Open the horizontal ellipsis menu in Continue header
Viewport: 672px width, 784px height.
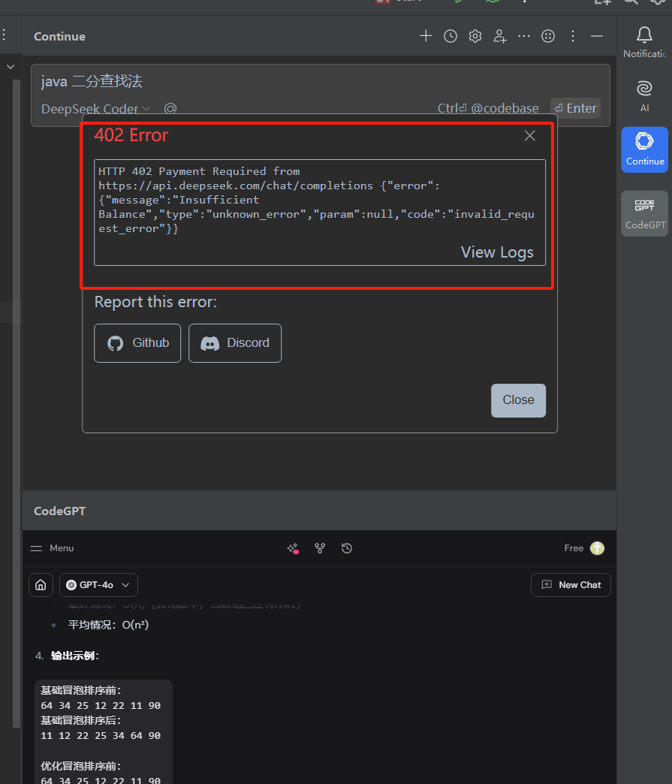click(x=524, y=36)
